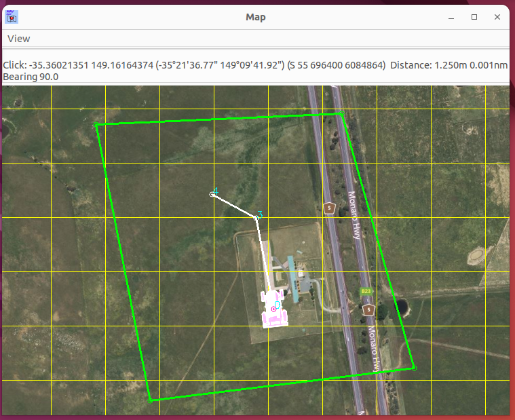Click the lower Monaro Hwy road label
Viewport: 515px width, 420px height.
tap(373, 348)
